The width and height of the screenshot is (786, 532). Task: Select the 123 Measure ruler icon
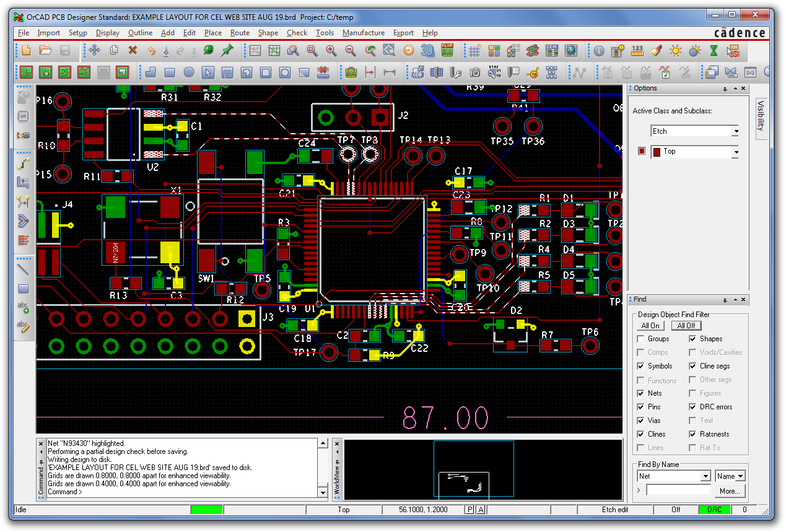pos(637,50)
